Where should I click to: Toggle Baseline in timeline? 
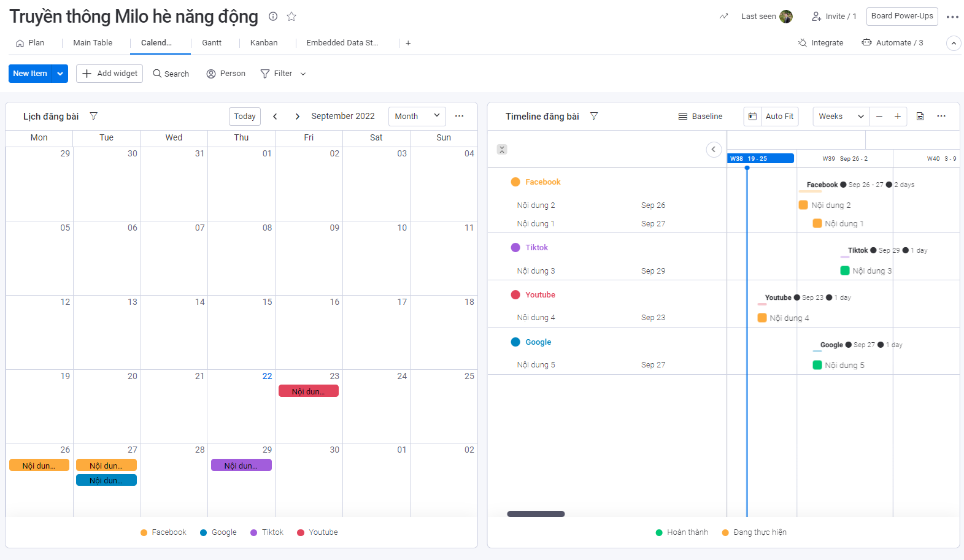[x=700, y=117]
